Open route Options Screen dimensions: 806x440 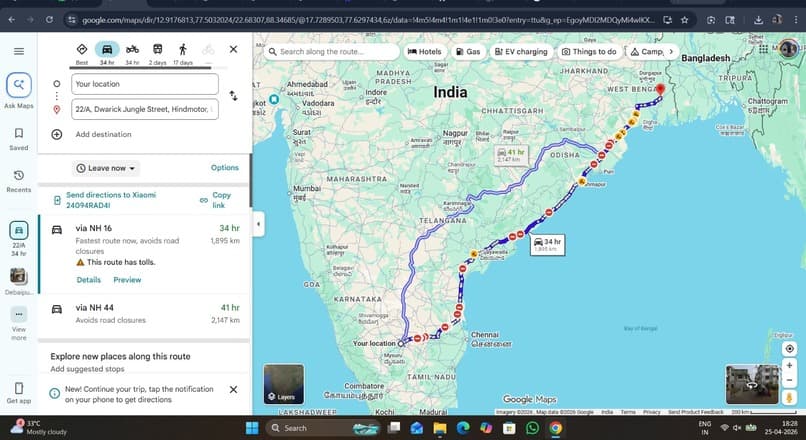coord(225,168)
